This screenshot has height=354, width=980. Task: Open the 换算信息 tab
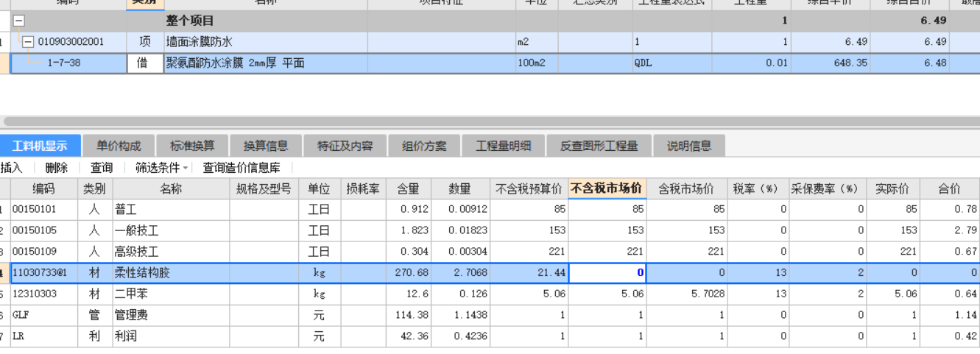266,146
